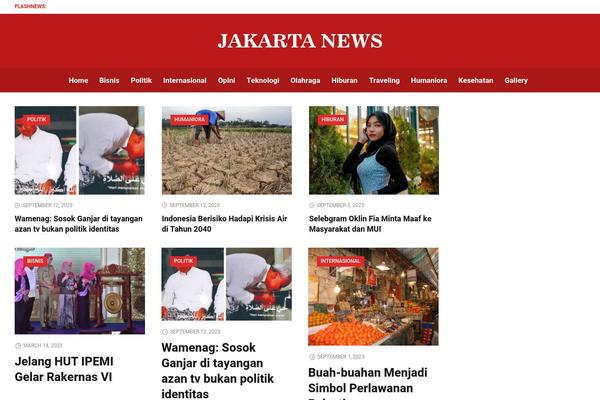This screenshot has width=600, height=400.
Task: Open the large-headline 'Wamenag: Sosok Ganjar' article
Action: (217, 371)
